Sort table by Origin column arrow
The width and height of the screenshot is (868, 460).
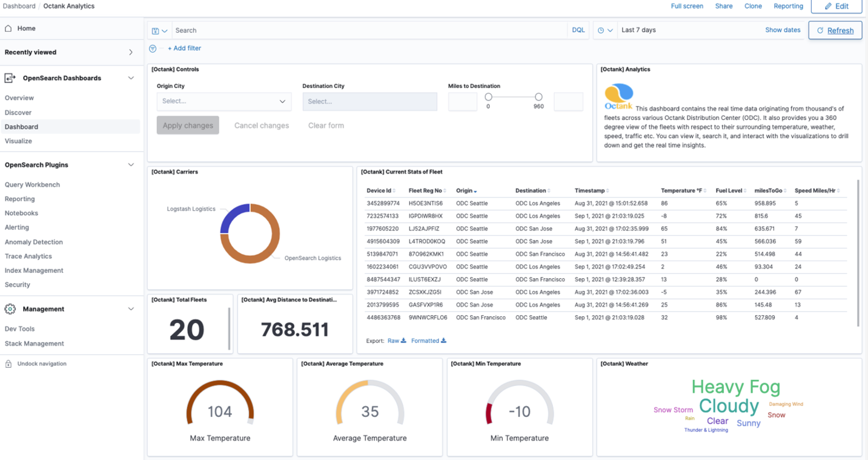click(475, 191)
